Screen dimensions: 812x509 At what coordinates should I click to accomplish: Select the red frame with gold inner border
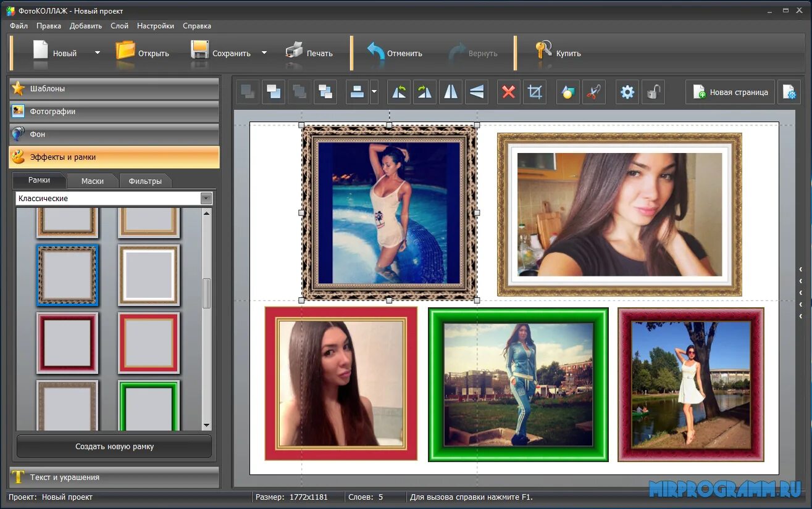pyautogui.click(x=149, y=343)
